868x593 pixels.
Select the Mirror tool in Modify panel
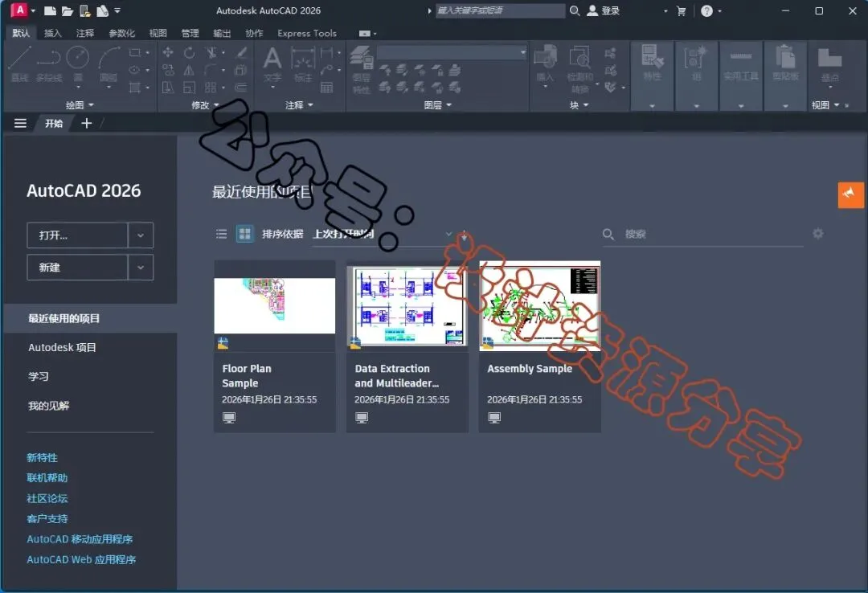tap(190, 70)
